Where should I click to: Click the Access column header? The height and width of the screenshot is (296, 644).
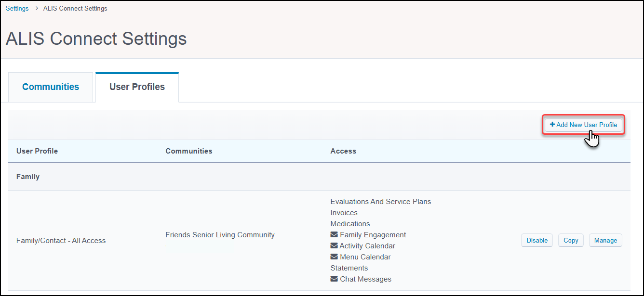tap(343, 151)
